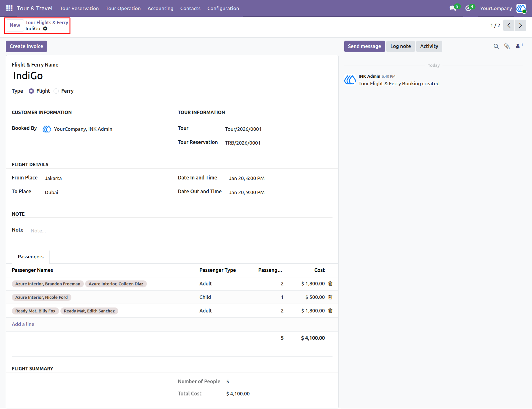
Task: Click Send message in chatter
Action: 364,46
